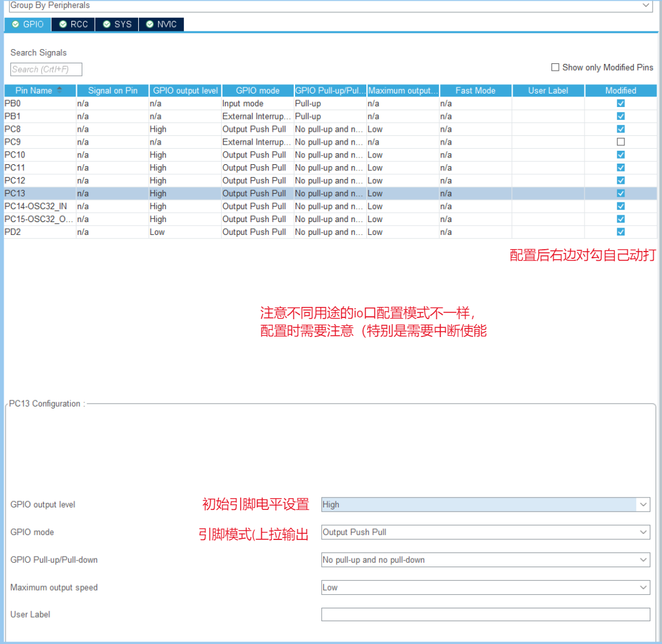The height and width of the screenshot is (644, 662).
Task: Click the Signal on Pin column header
Action: point(112,90)
